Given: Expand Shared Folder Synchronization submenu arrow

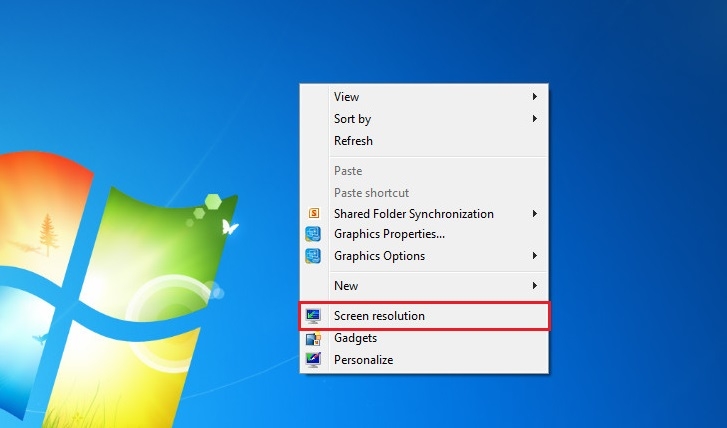Looking at the screenshot, I should [x=535, y=214].
